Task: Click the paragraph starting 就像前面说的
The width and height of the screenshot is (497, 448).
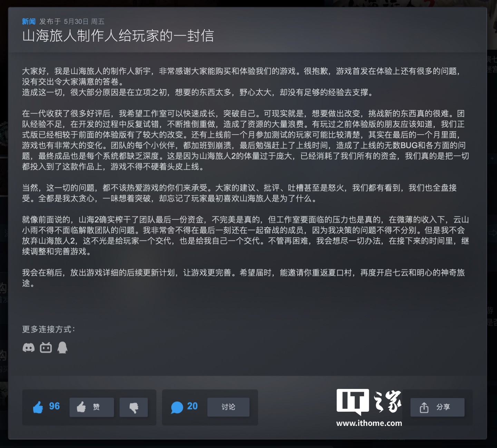Action: [245, 236]
